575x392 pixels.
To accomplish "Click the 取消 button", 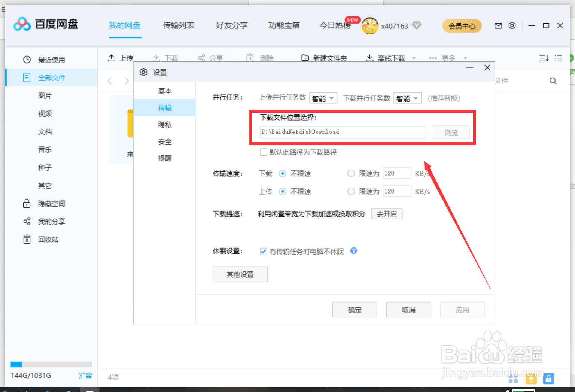I will pos(408,310).
